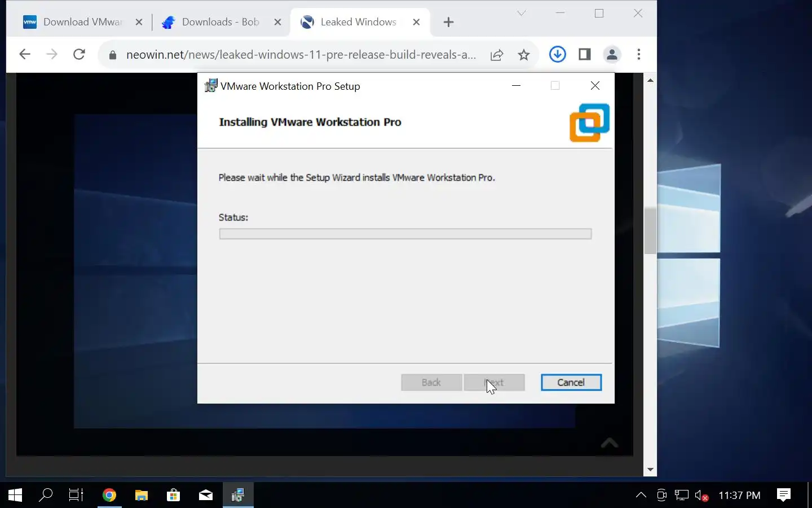Close the Downloads - Bob tab

(x=277, y=22)
